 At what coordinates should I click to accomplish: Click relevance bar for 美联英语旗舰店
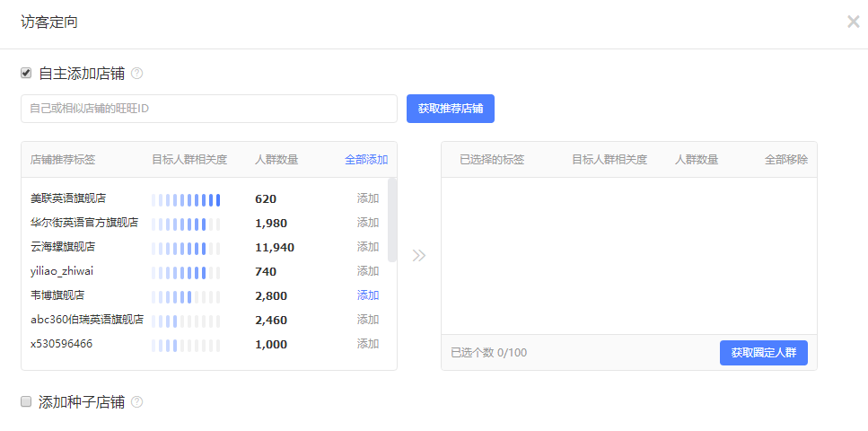coord(186,199)
